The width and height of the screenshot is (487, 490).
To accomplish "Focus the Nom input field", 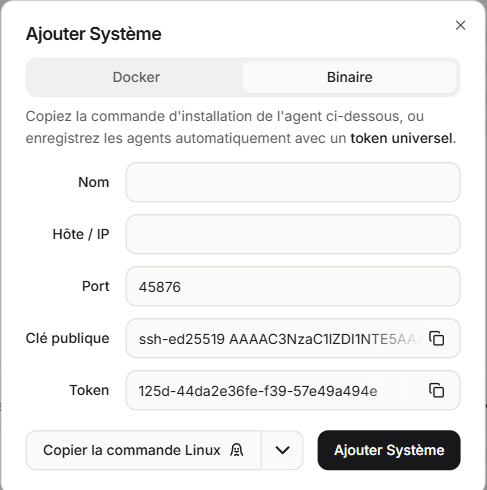I will 293,182.
